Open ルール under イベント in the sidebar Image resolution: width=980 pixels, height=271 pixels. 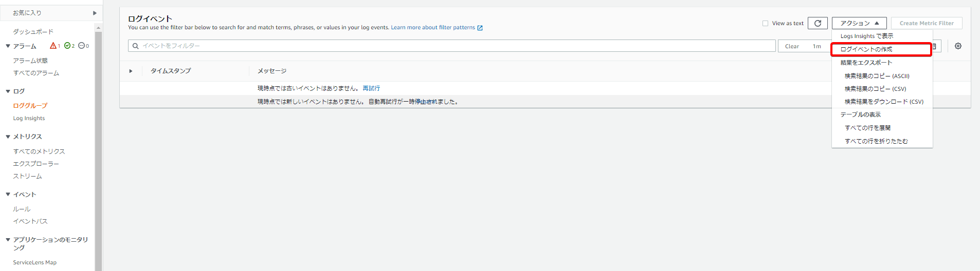point(22,209)
